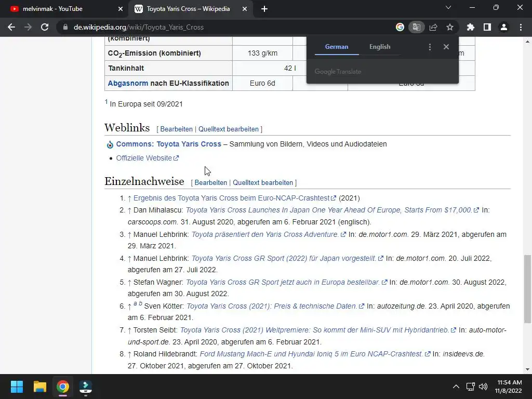Open the taskbar clock and date
Image resolution: width=532 pixels, height=399 pixels.
pyautogui.click(x=508, y=387)
